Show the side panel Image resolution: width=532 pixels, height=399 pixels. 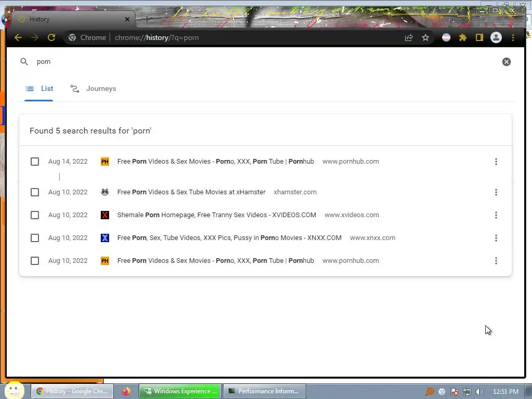point(480,37)
